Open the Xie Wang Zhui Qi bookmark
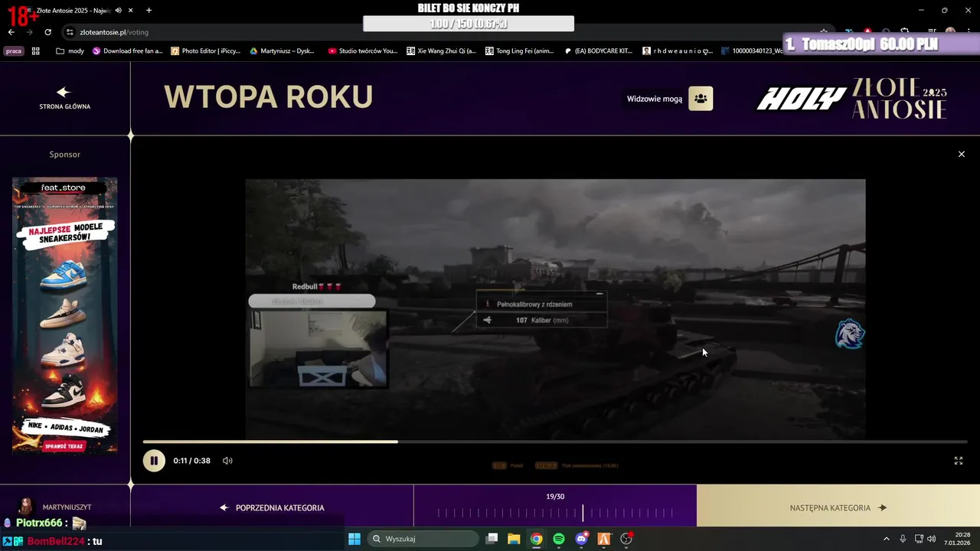Screen dimensions: 980x551 pyautogui.click(x=441, y=51)
